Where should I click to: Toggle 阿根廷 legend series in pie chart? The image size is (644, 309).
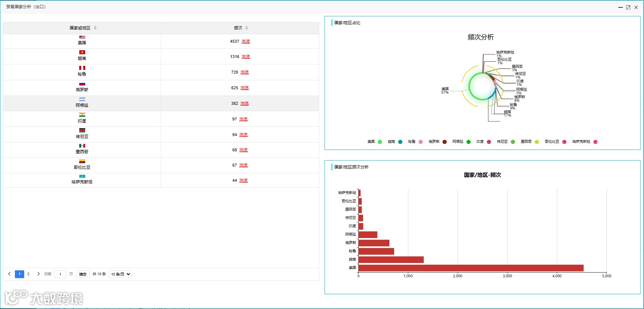[x=462, y=142]
